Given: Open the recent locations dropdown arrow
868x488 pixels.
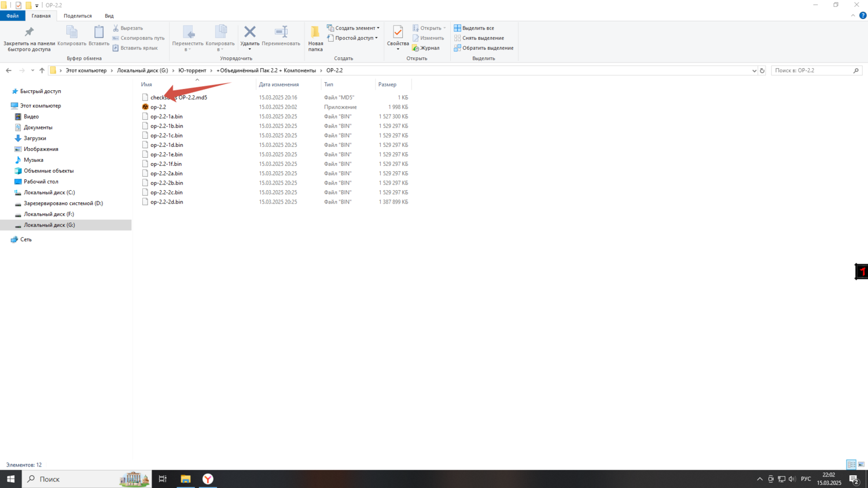Looking at the screenshot, I should (32, 71).
